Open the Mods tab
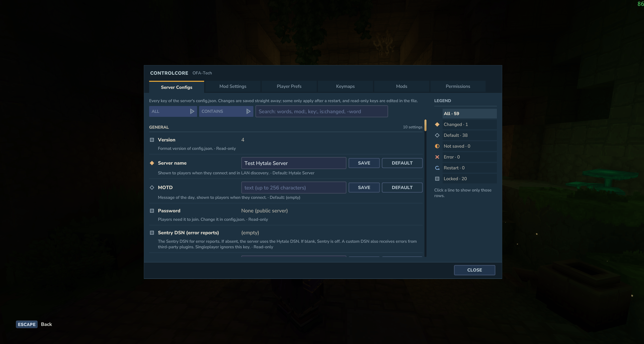644x344 pixels. pyautogui.click(x=401, y=86)
